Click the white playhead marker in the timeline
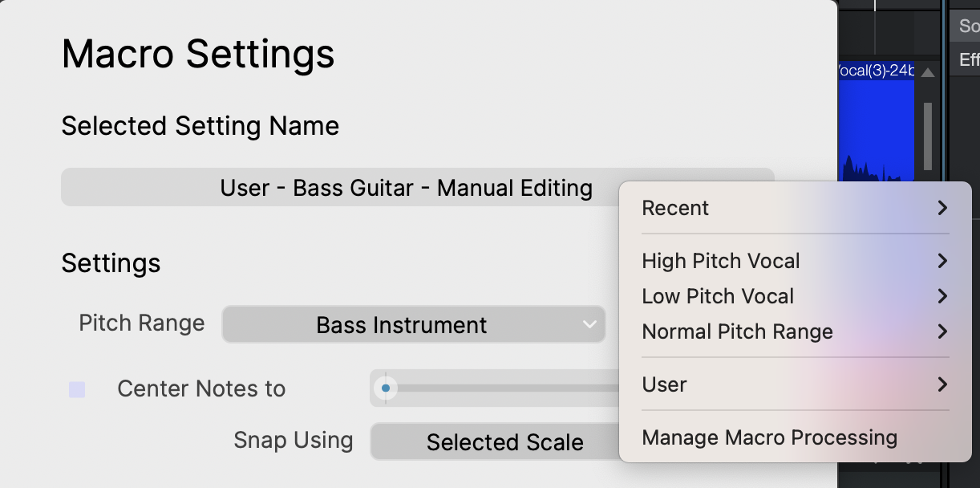The image size is (980, 488). pos(875,5)
